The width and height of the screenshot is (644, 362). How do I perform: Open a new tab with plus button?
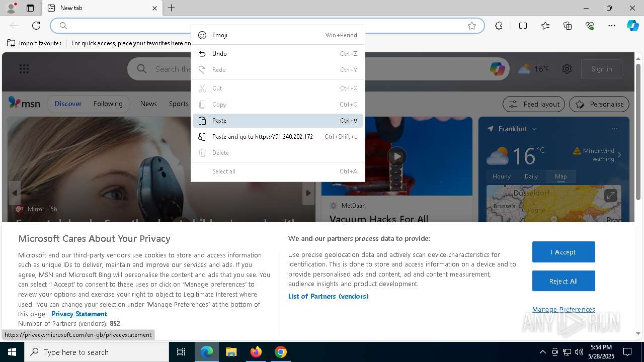tap(171, 8)
